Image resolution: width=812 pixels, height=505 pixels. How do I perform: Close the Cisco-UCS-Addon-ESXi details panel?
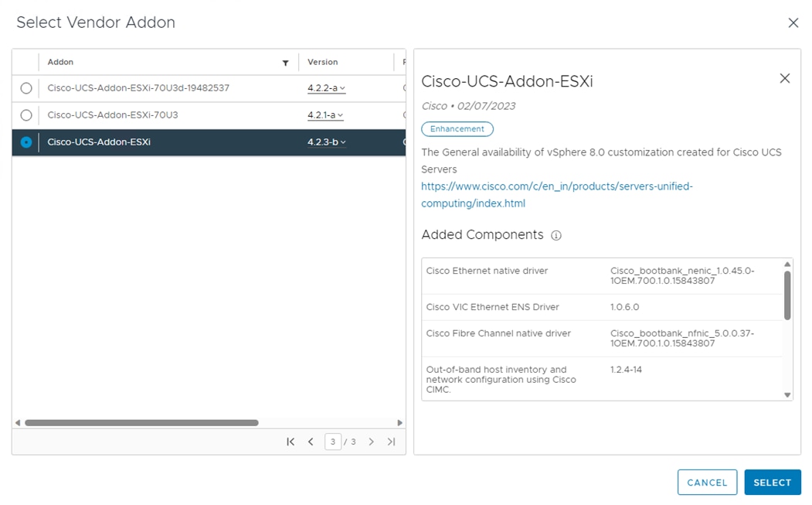785,78
